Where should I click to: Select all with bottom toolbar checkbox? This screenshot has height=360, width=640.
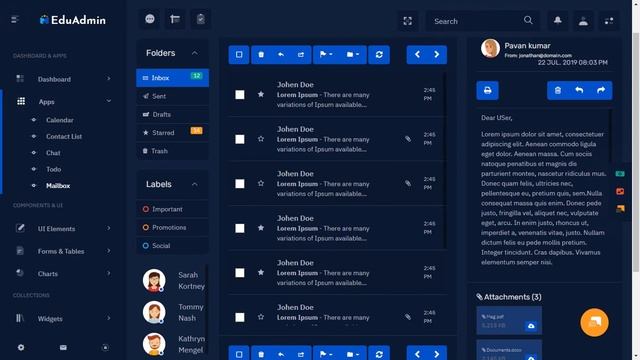point(239,354)
